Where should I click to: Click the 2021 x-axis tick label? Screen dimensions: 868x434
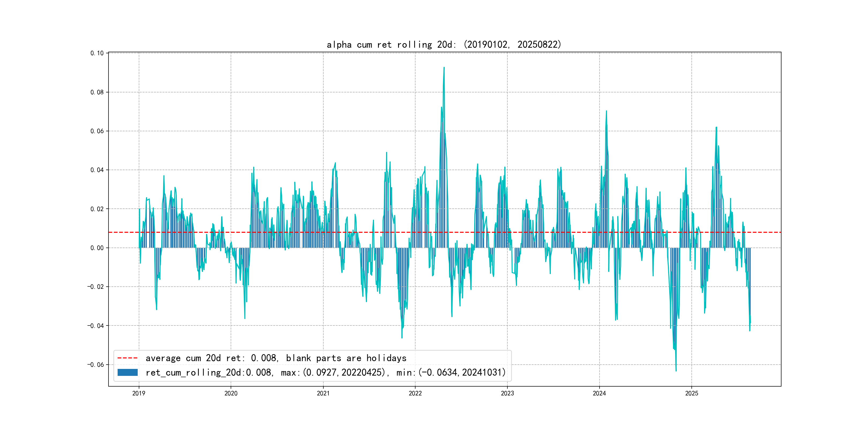323,393
